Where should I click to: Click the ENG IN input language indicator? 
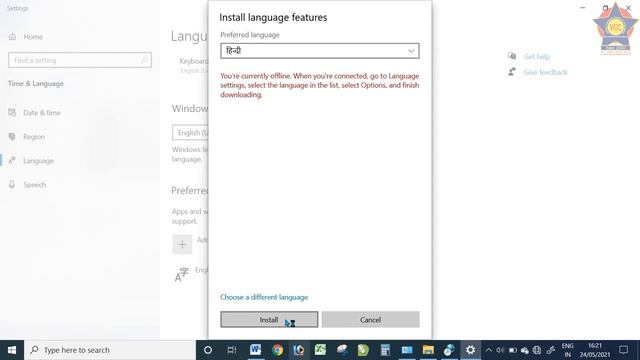pyautogui.click(x=568, y=350)
